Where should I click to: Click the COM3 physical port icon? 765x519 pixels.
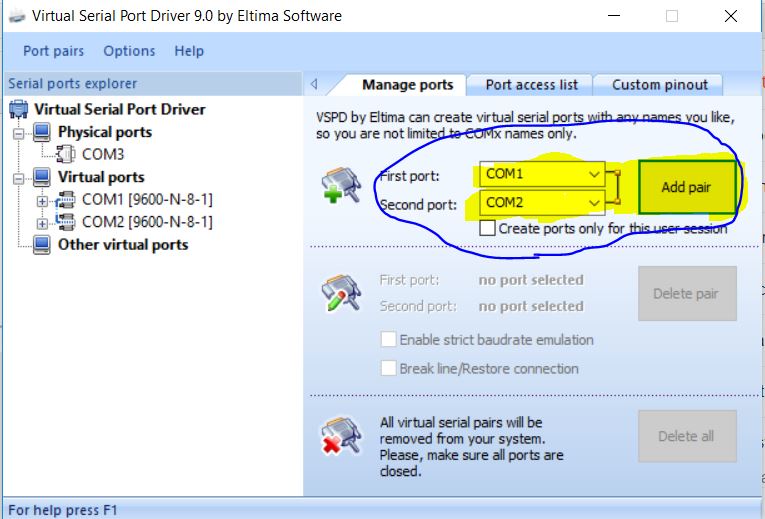(65, 154)
